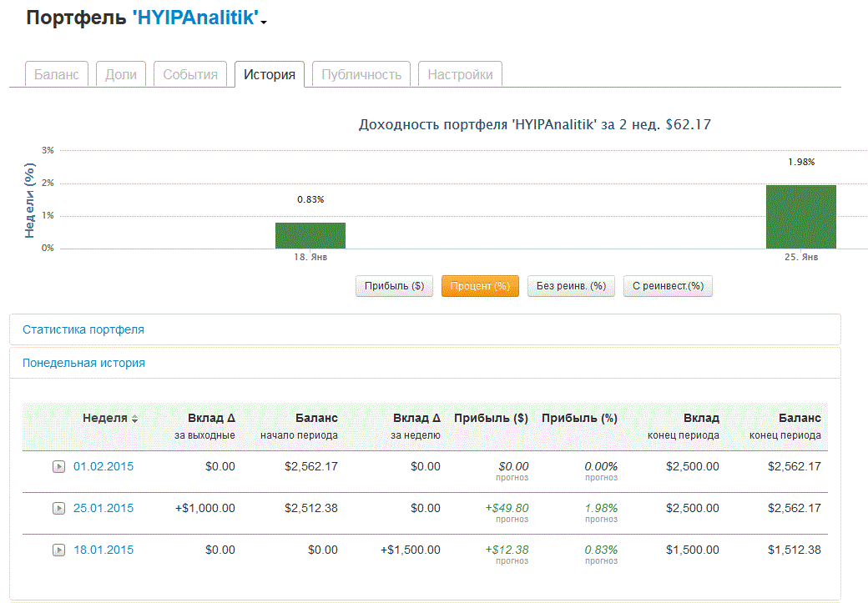Open the Доли tab

tap(121, 74)
